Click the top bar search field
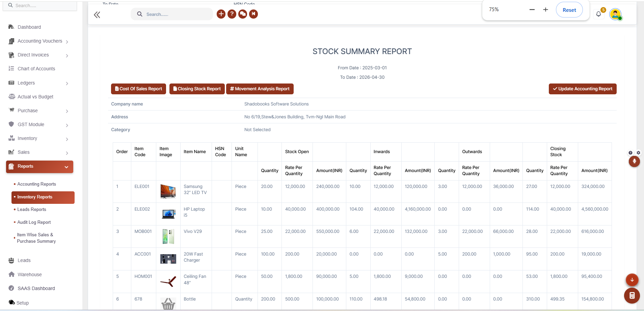The width and height of the screenshot is (644, 311). [172, 14]
